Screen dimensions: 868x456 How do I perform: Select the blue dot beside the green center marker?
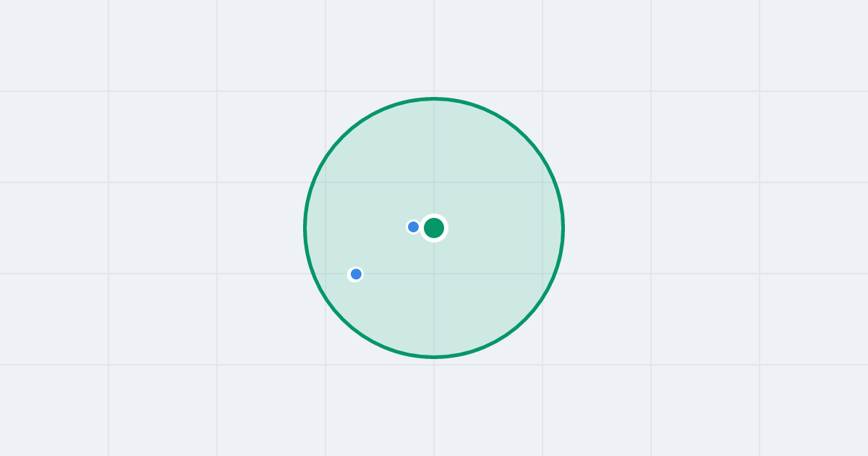414,227
